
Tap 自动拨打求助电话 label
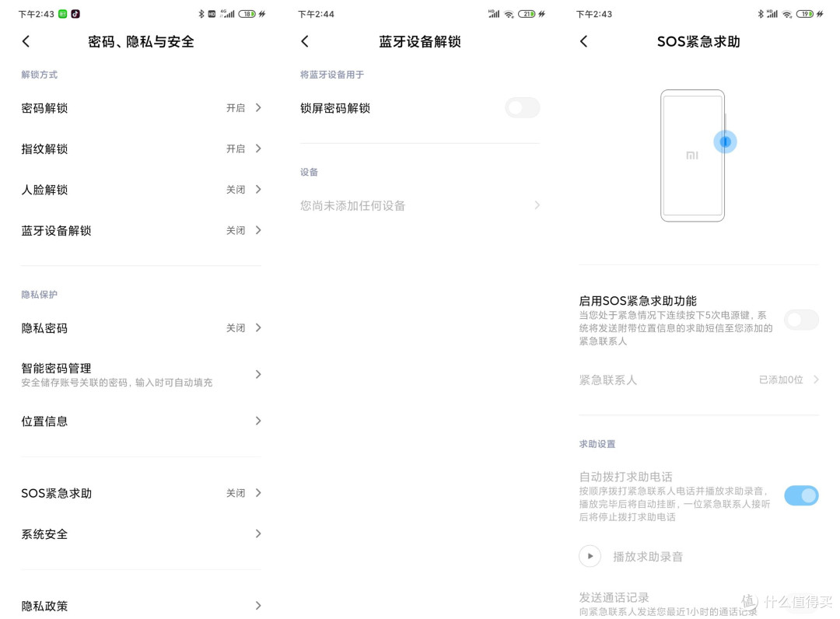click(x=625, y=477)
